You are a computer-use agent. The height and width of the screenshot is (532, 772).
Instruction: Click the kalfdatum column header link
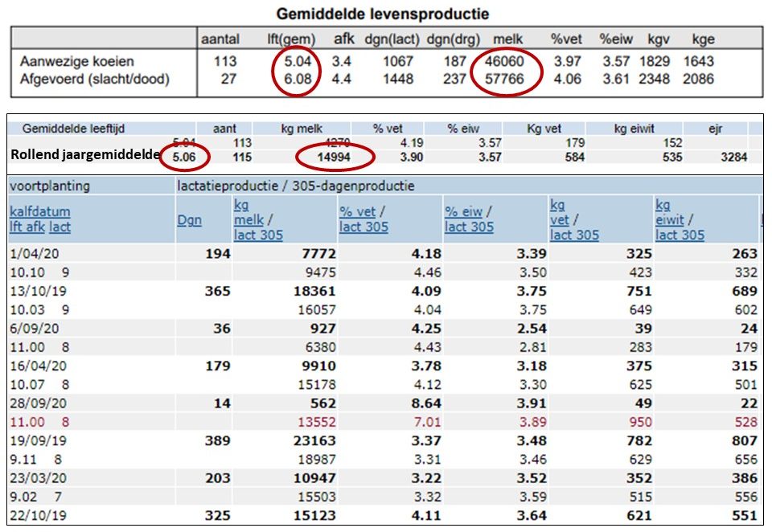pyautogui.click(x=39, y=211)
